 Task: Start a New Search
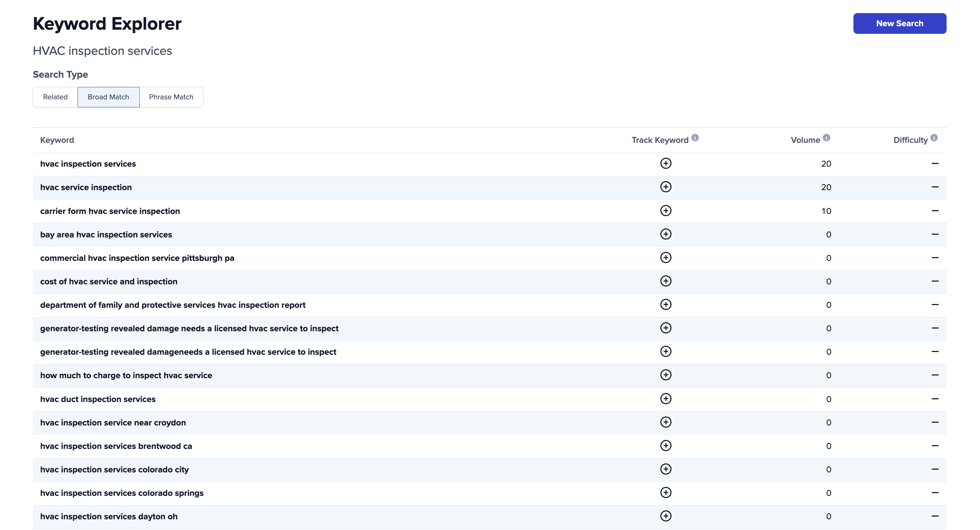click(899, 23)
